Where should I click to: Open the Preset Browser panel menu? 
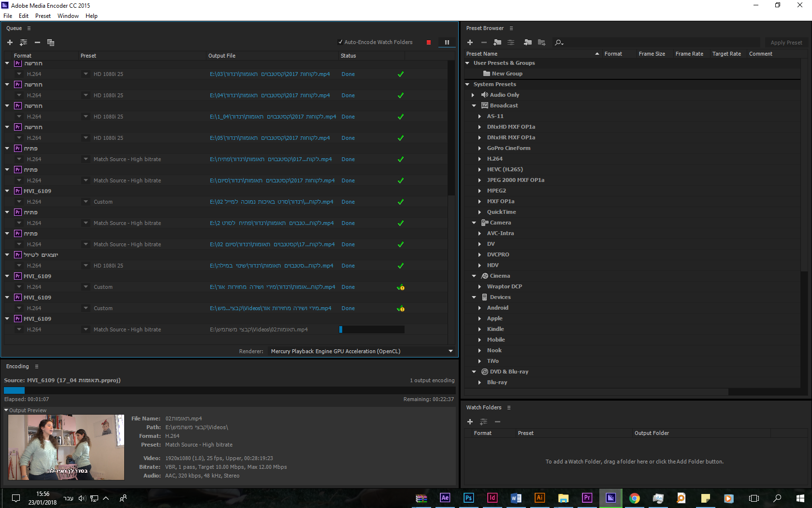pyautogui.click(x=511, y=29)
